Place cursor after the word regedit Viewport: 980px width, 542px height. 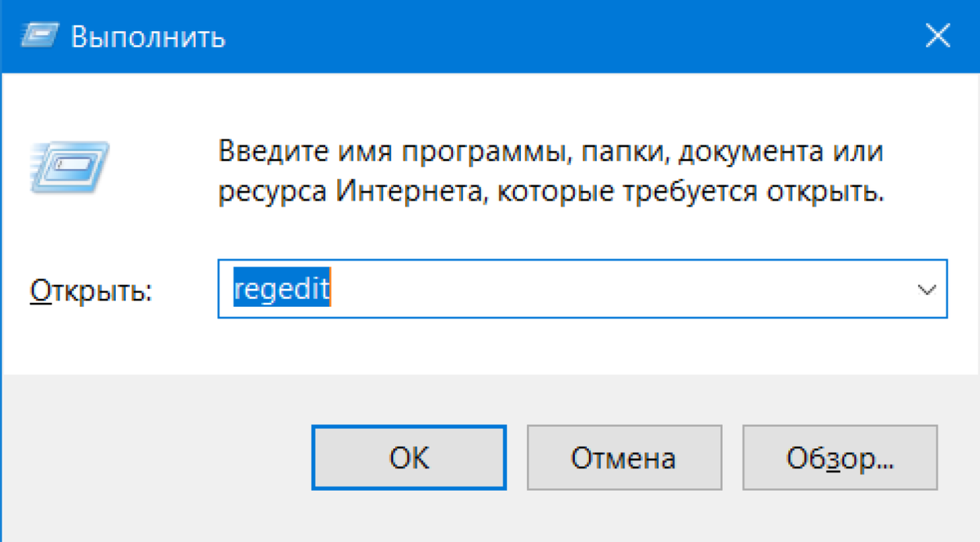(x=335, y=287)
